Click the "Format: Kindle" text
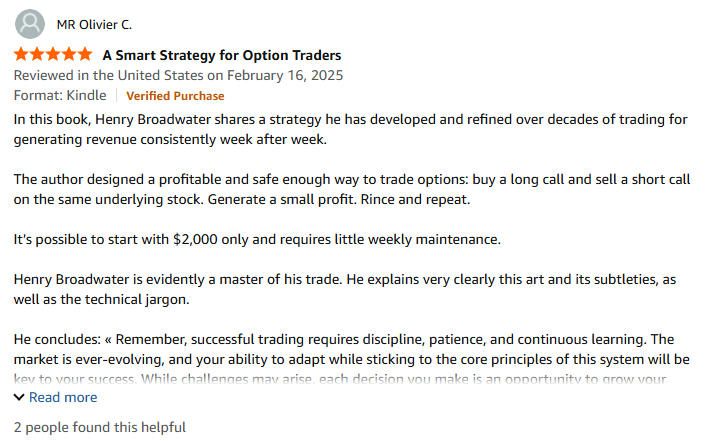Image resolution: width=721 pixels, height=441 pixels. click(60, 96)
